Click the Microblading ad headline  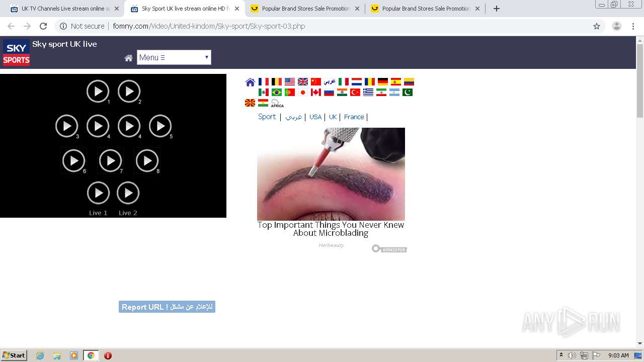point(331,229)
